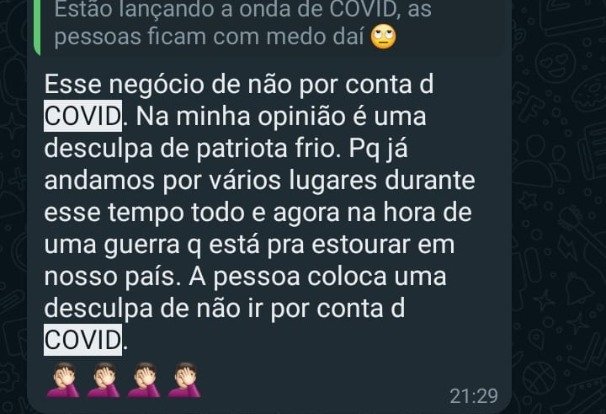Tap the last facepalm emoji
Image resolution: width=606 pixels, height=414 pixels.
(x=184, y=380)
